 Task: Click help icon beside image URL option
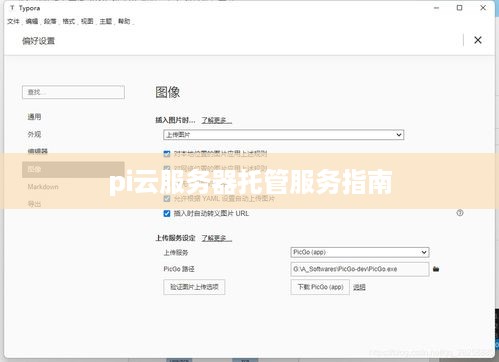460,213
